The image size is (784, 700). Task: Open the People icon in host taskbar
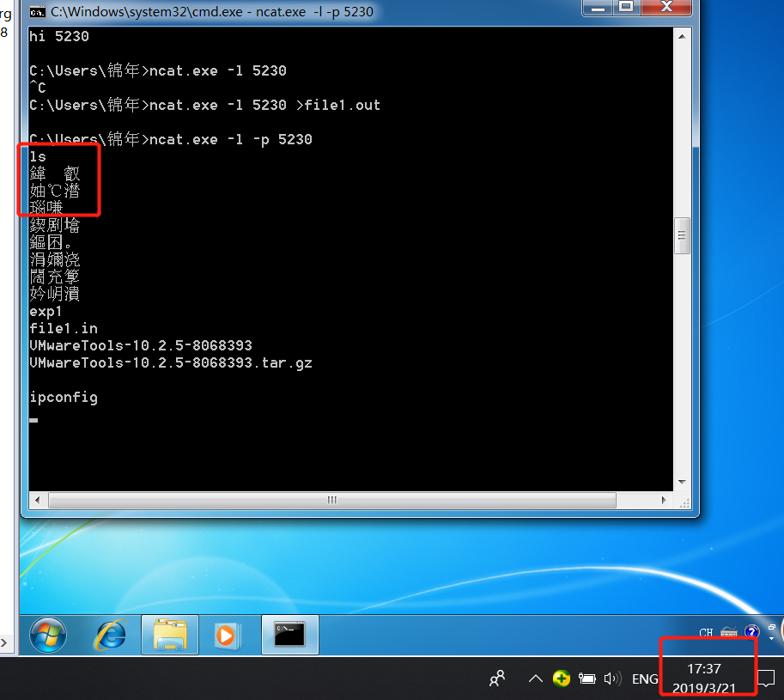[x=497, y=679]
